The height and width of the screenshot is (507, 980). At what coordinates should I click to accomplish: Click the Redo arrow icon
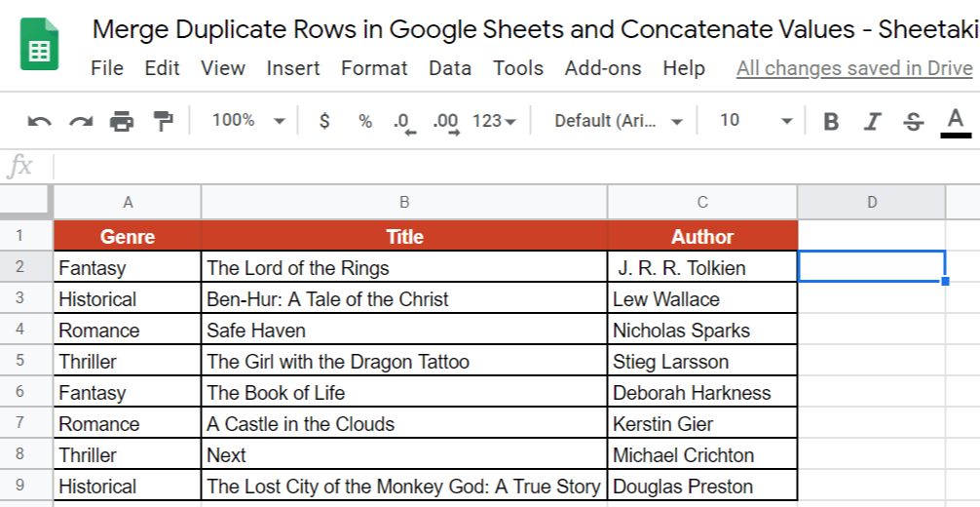tap(81, 121)
